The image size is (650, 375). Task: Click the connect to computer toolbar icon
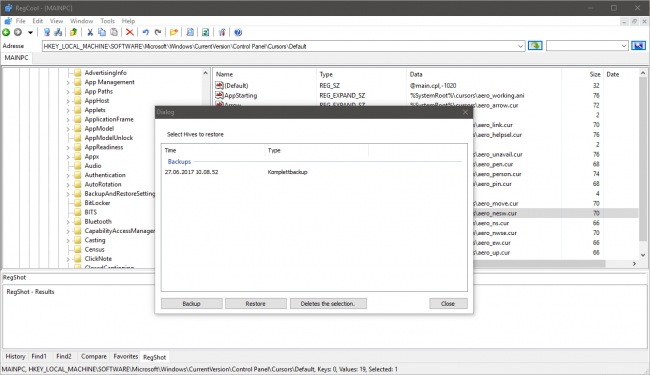pos(47,32)
